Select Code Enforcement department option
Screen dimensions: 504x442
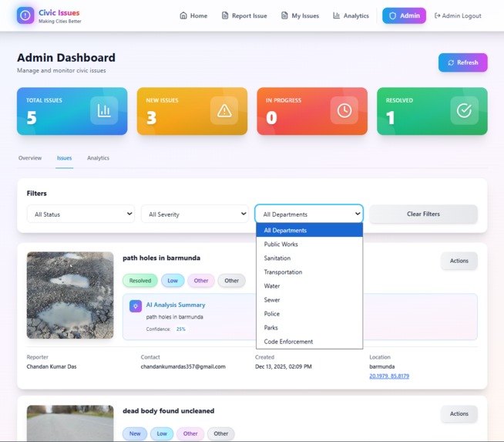point(309,341)
